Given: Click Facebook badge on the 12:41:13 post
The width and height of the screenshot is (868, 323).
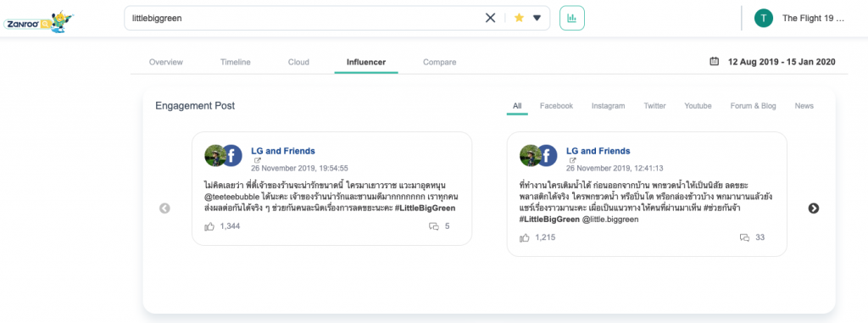Looking at the screenshot, I should pyautogui.click(x=547, y=156).
